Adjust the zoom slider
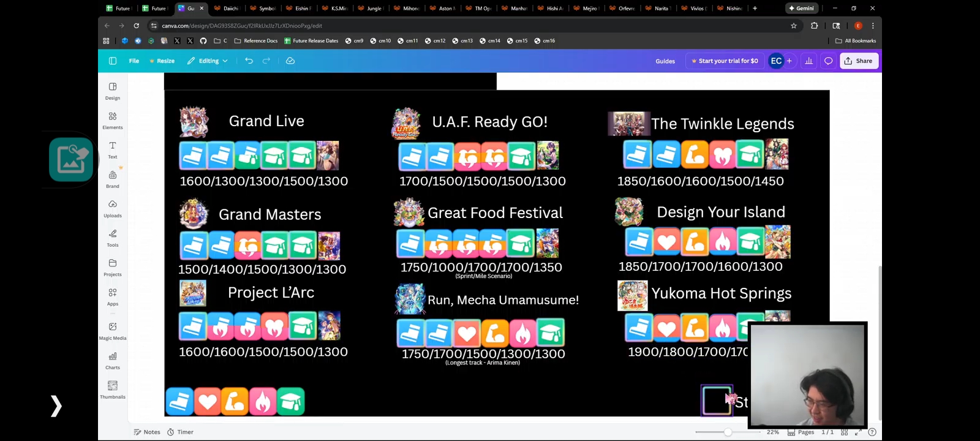Screen dimensions: 980x441 [x=728, y=432]
